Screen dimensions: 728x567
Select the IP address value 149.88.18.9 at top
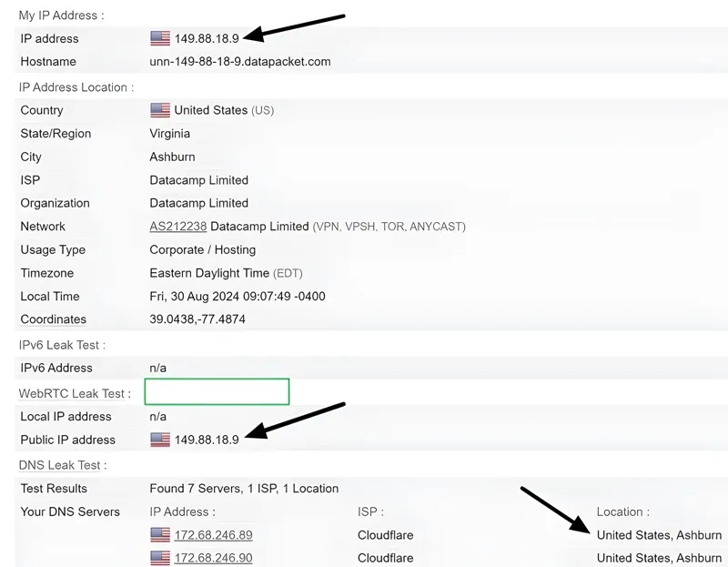(207, 38)
